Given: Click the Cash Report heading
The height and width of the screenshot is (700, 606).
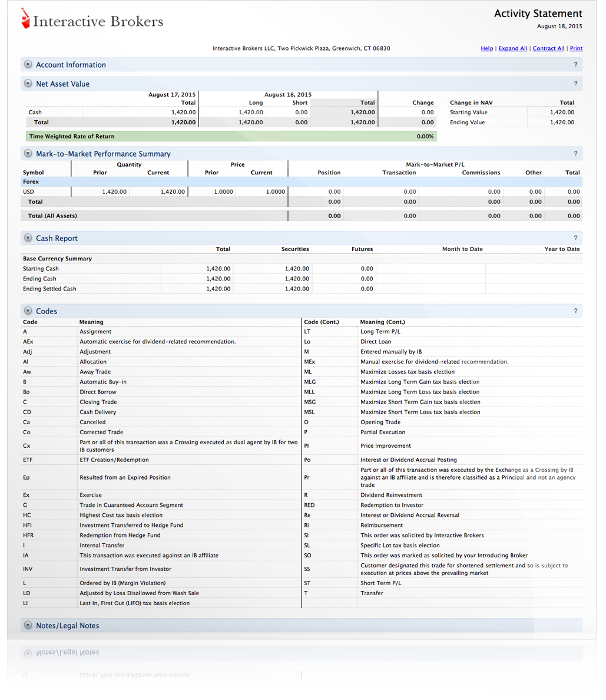Looking at the screenshot, I should 57,239.
